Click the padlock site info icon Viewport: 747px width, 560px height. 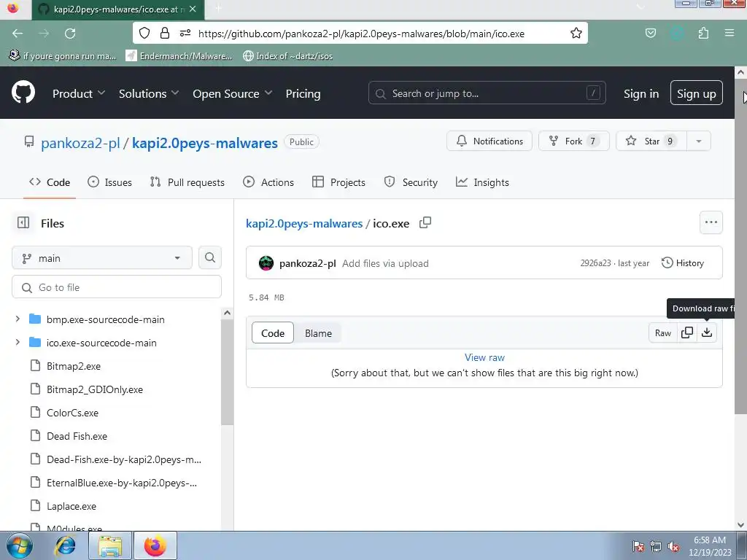click(165, 34)
